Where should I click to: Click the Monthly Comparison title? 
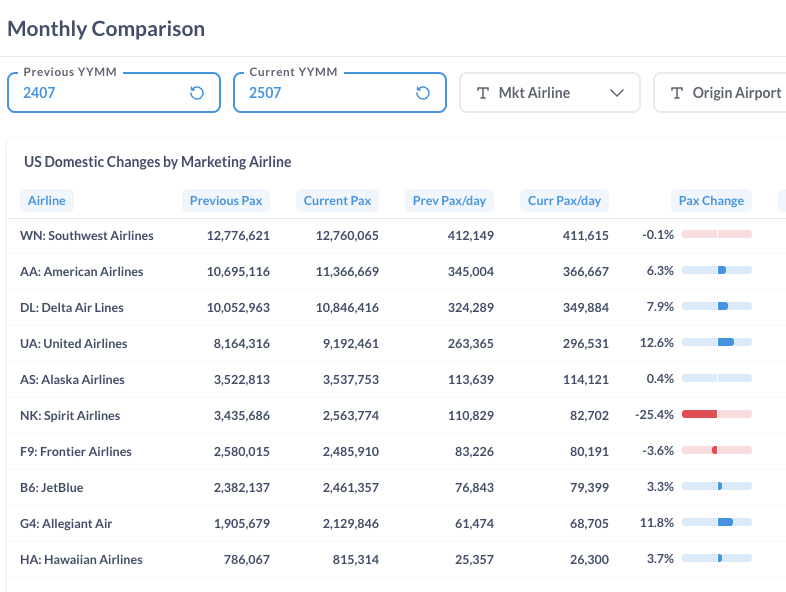click(106, 29)
